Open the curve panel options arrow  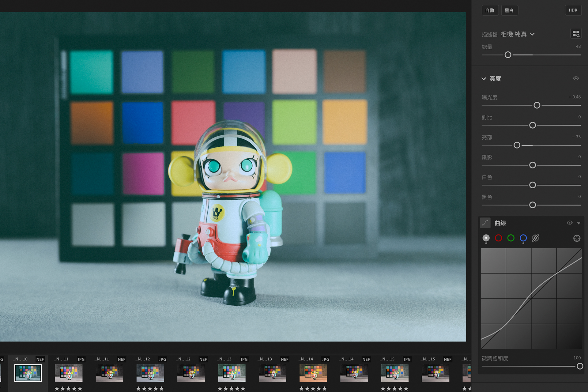(x=579, y=223)
